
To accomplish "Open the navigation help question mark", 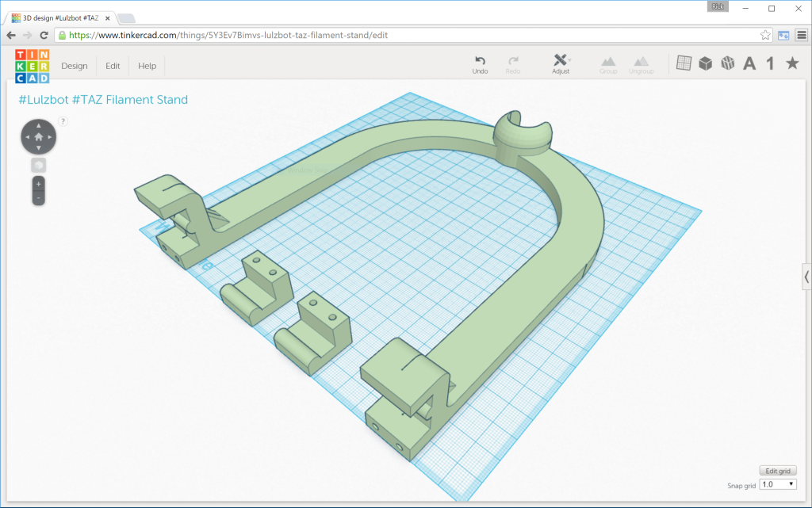I will coord(63,121).
